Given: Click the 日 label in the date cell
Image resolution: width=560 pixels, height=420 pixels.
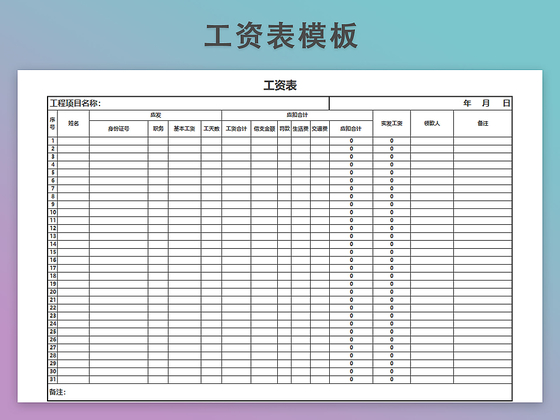Looking at the screenshot, I should 506,103.
